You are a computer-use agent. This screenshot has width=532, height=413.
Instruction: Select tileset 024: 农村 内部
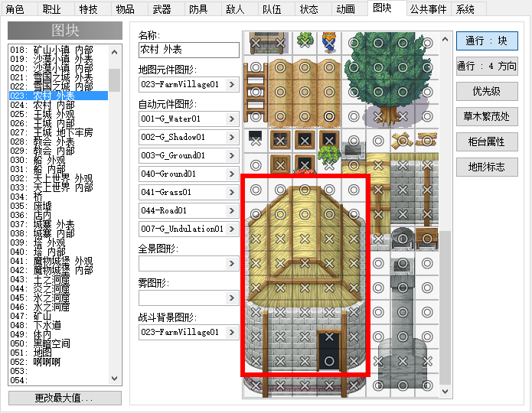(x=58, y=105)
